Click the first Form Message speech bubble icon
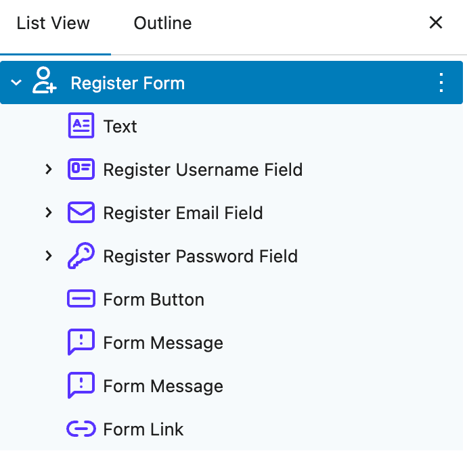Image resolution: width=467 pixels, height=476 pixels. tap(81, 343)
